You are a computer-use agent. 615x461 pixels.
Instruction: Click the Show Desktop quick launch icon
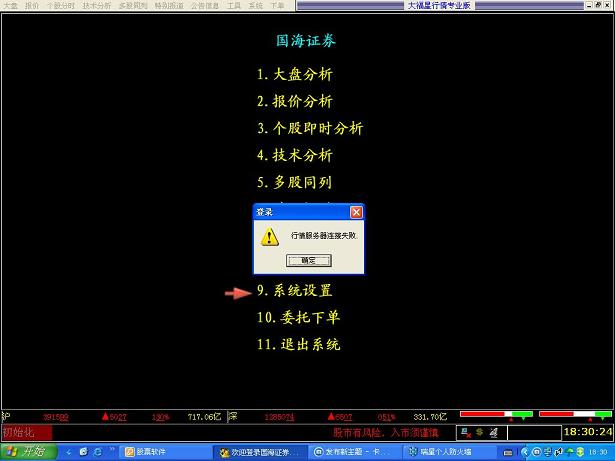(x=84, y=452)
